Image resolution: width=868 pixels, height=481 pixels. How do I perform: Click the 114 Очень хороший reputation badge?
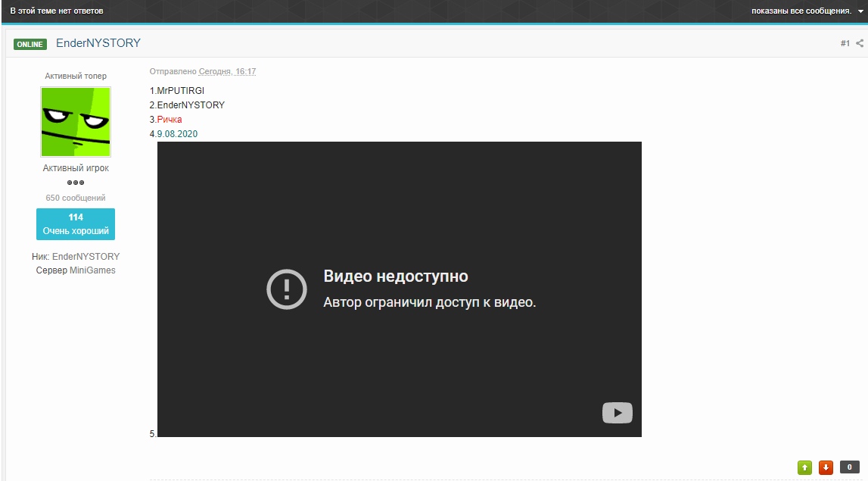pyautogui.click(x=76, y=224)
